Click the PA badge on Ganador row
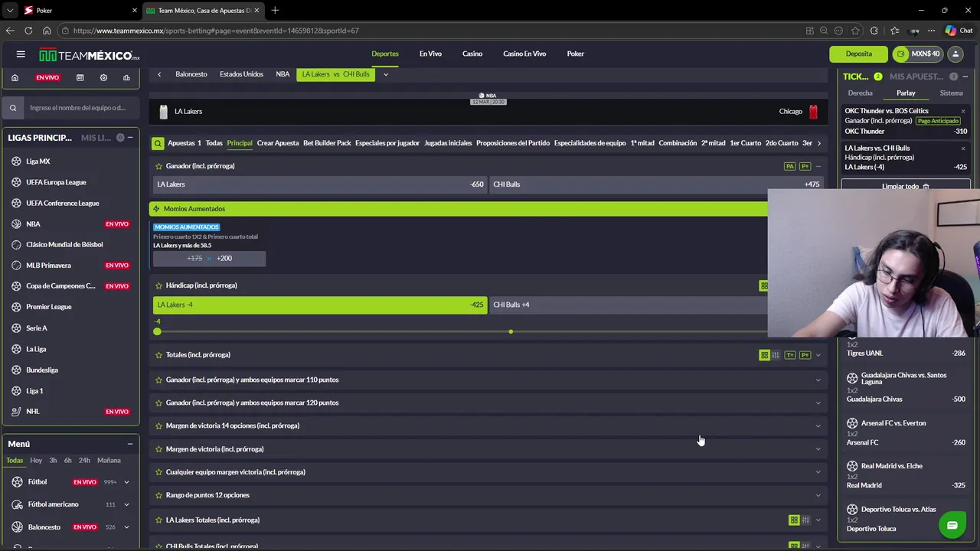This screenshot has width=980, height=551. [x=789, y=166]
